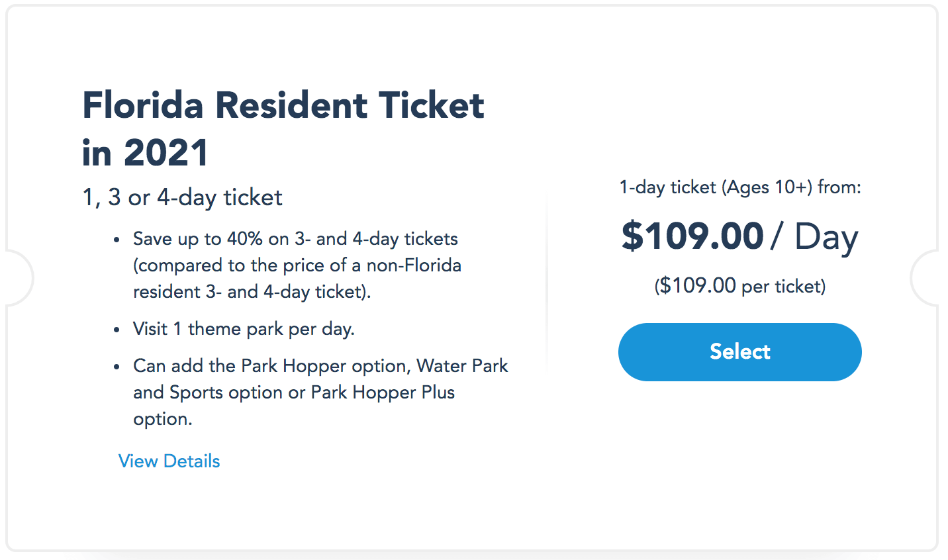Click the bold $109.00 price
Screen dimensions: 948x560
coord(692,236)
